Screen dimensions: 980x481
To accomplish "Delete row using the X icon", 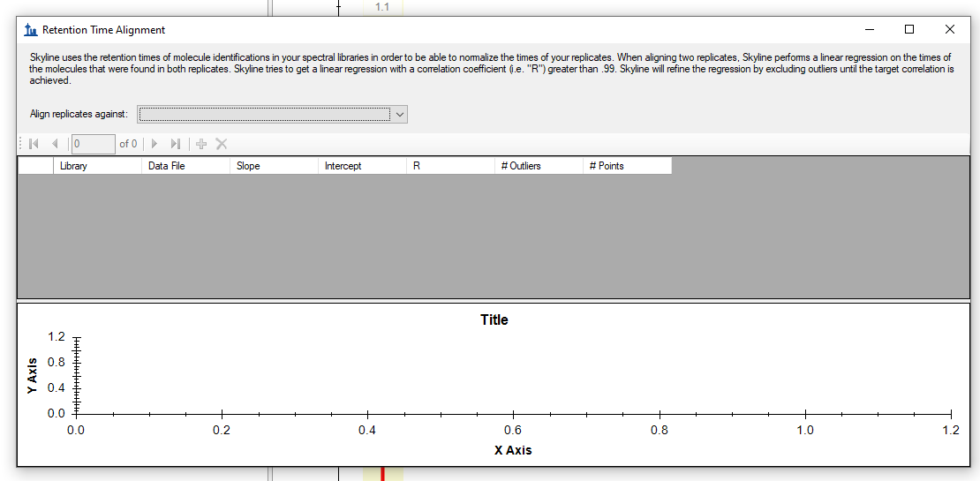I will click(x=222, y=144).
